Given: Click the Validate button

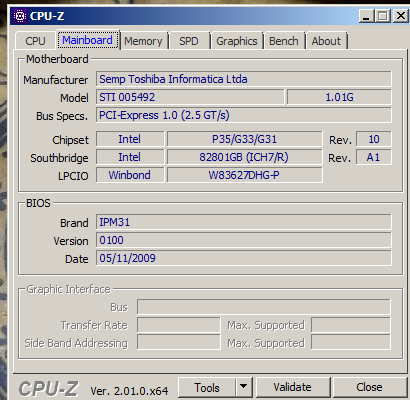Looking at the screenshot, I should tap(292, 387).
